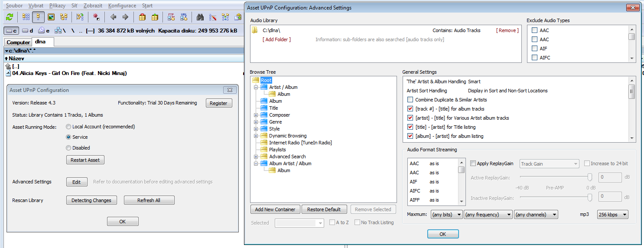Switch to the Computer tab
This screenshot has height=248, width=644.
18,42
